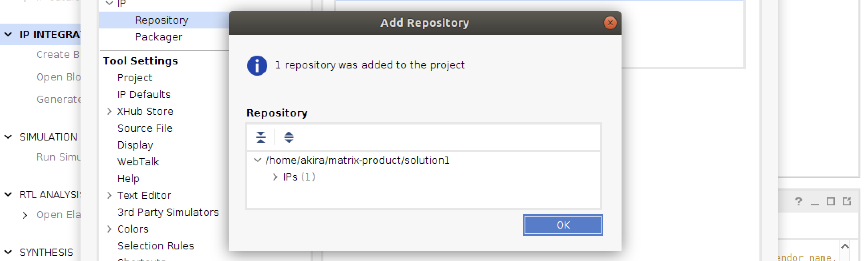Select the Repository settings item
This screenshot has height=261, width=868.
161,20
